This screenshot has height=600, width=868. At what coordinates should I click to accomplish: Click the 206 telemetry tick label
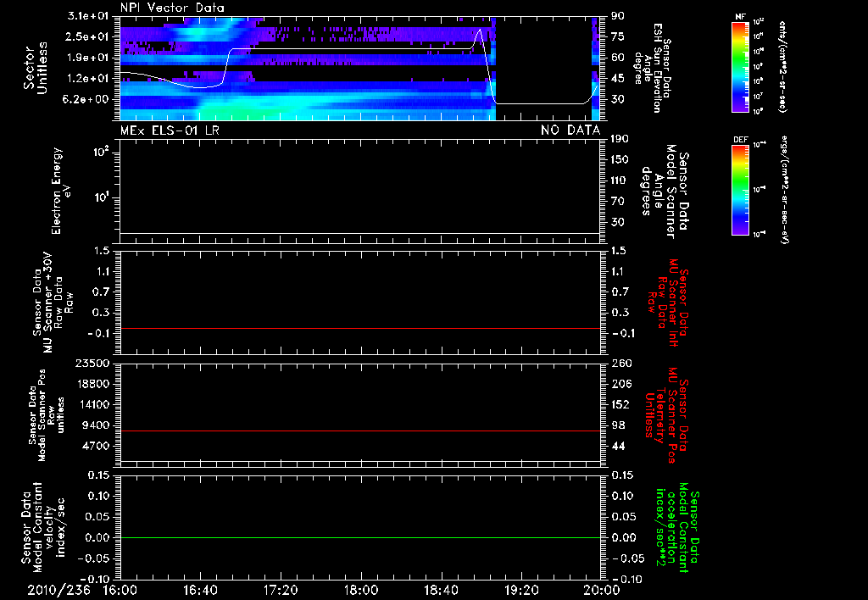coord(620,384)
